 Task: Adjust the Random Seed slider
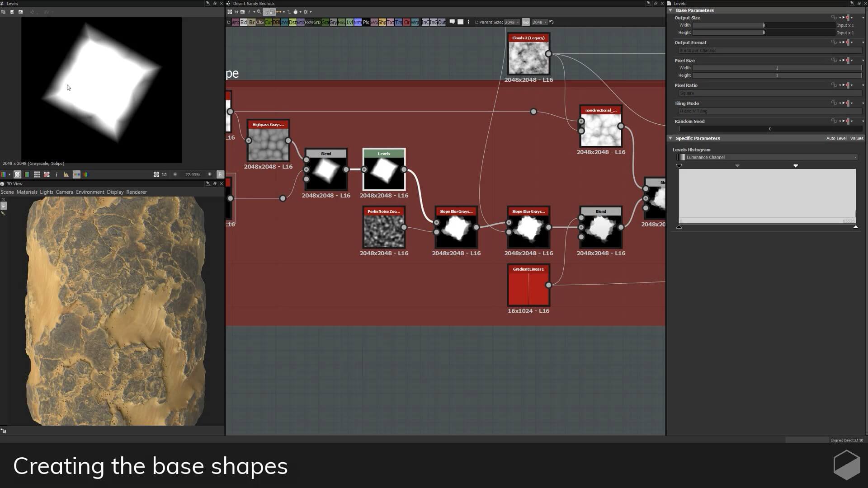770,129
